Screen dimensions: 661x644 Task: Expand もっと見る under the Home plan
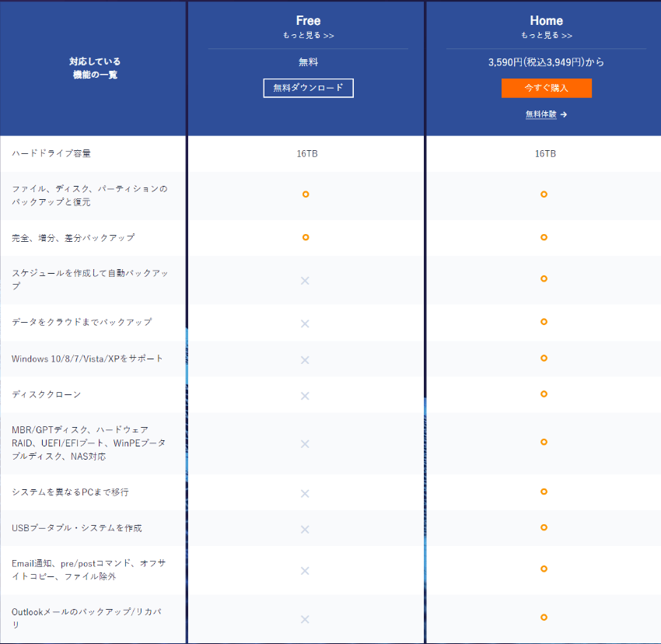coord(546,35)
